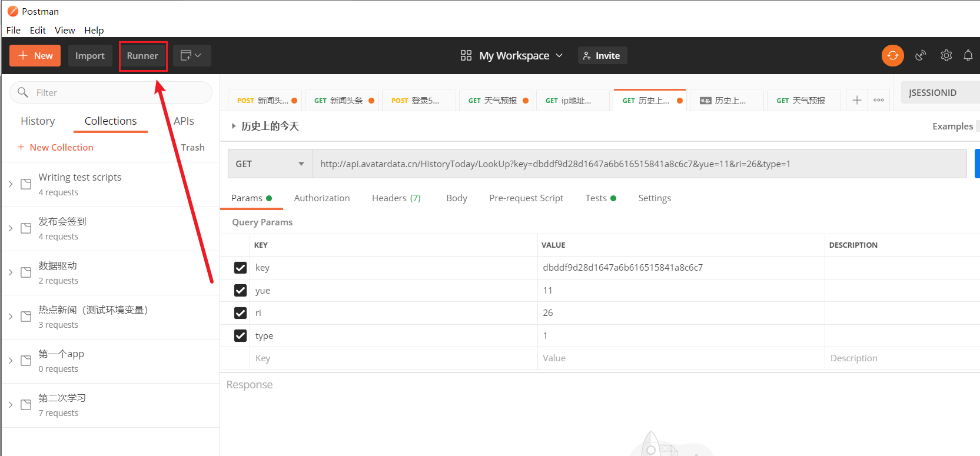
Task: Open the Trash link
Action: pyautogui.click(x=192, y=147)
